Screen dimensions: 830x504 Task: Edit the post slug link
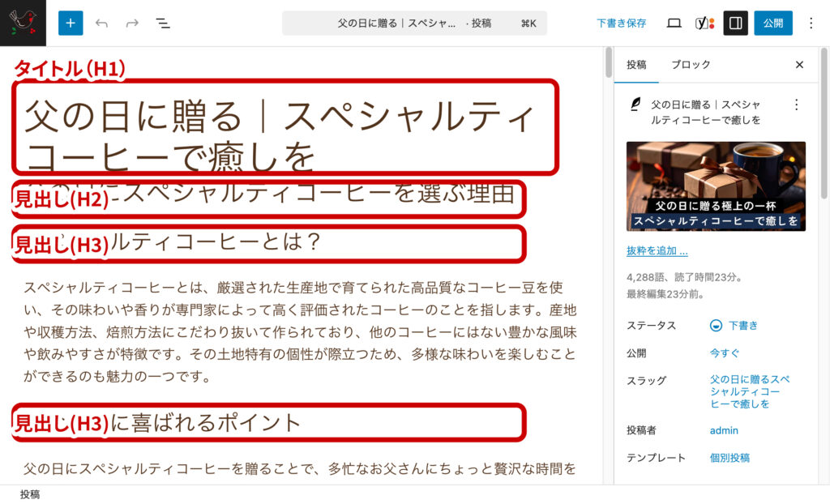click(750, 391)
